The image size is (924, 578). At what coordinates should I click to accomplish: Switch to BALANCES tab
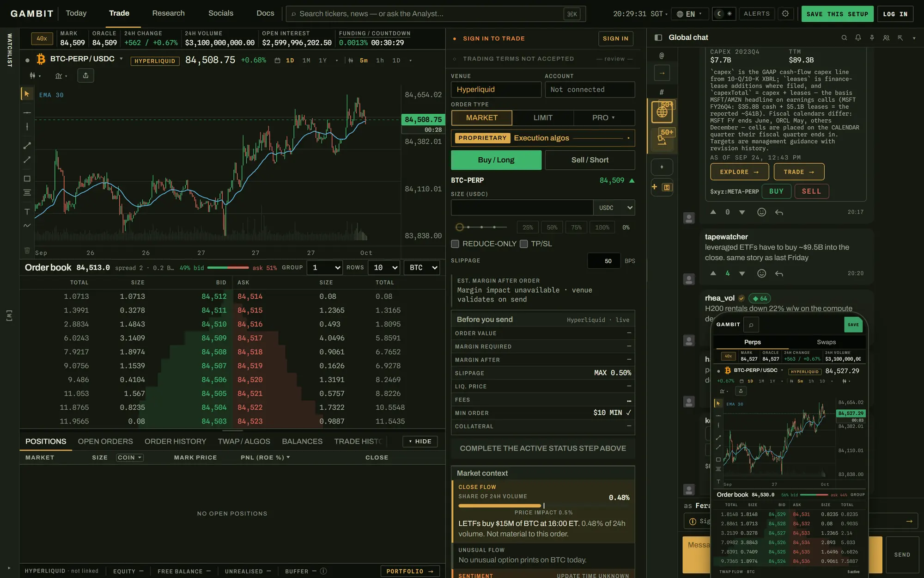(x=302, y=442)
